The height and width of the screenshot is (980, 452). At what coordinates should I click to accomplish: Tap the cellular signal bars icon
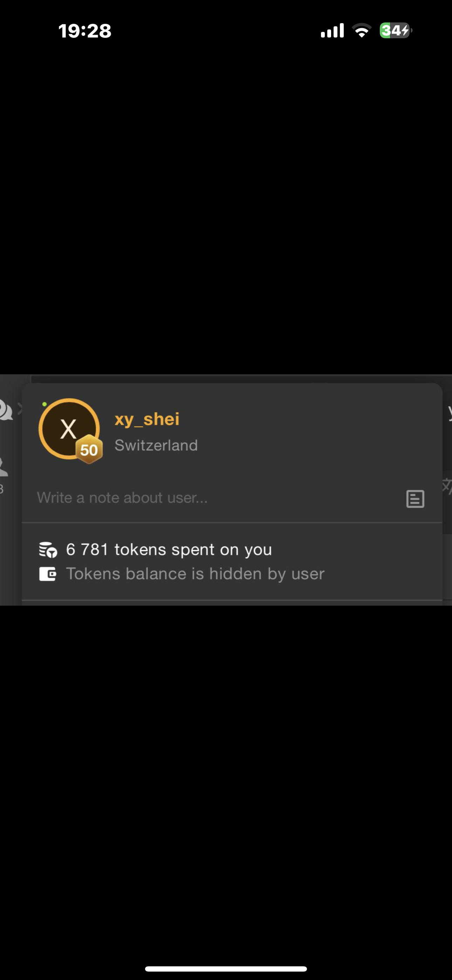[332, 30]
